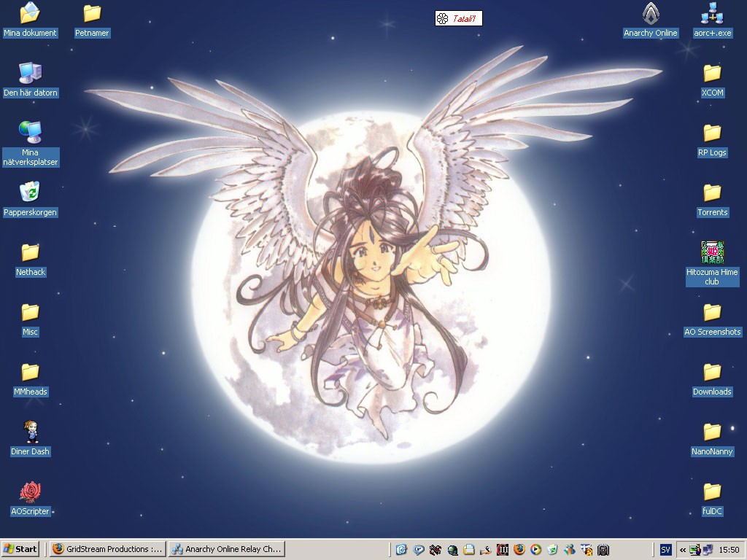Image resolution: width=747 pixels, height=560 pixels.
Task: Open the SV language bar selector
Action: click(665, 550)
